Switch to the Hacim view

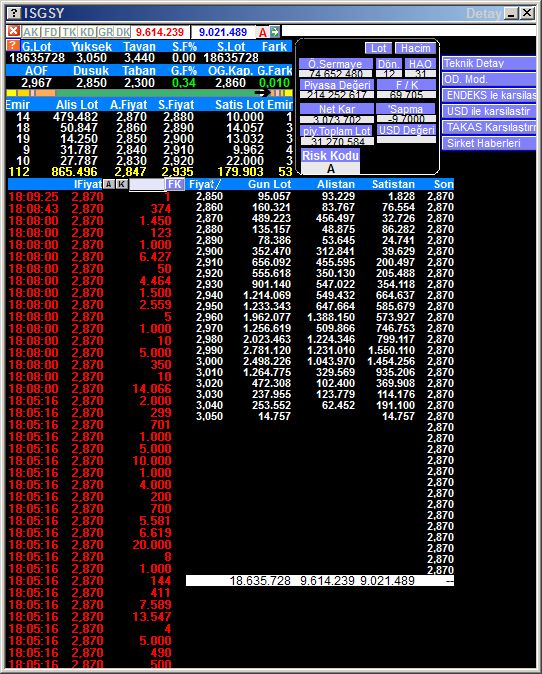click(x=415, y=48)
